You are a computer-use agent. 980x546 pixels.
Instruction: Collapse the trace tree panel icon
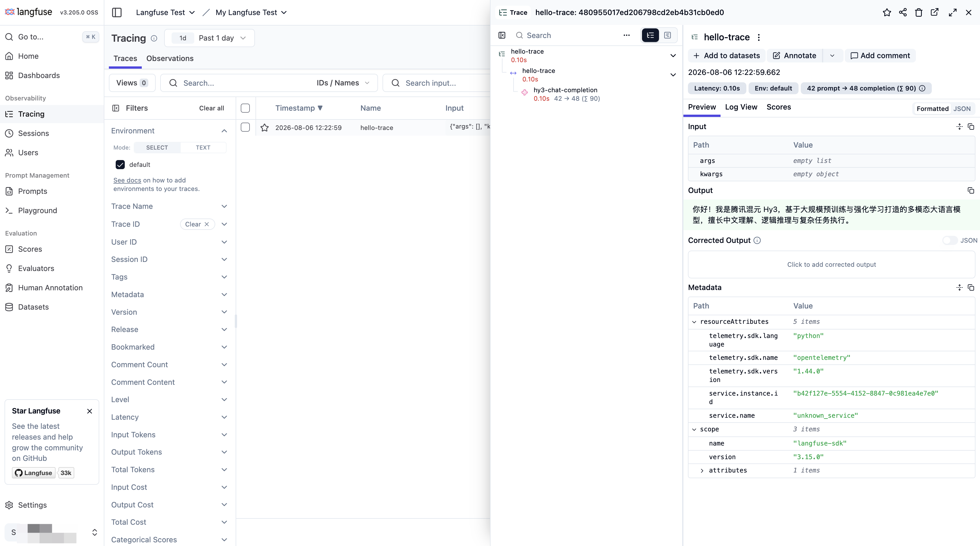(x=502, y=35)
